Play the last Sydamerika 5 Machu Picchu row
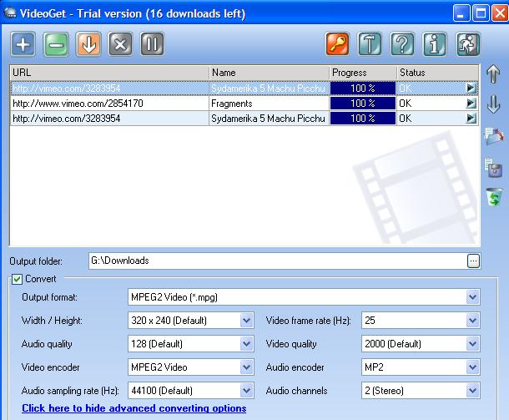Screen dimensions: 509x420 [471, 119]
